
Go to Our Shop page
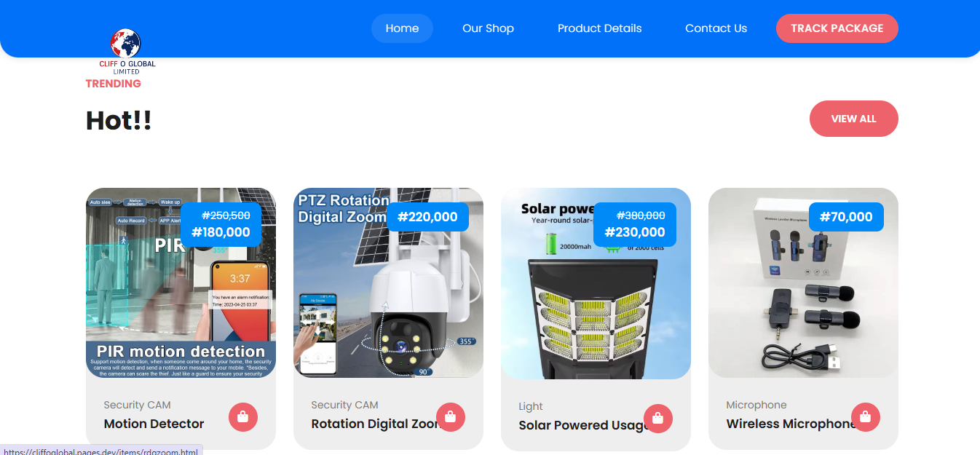coord(488,28)
